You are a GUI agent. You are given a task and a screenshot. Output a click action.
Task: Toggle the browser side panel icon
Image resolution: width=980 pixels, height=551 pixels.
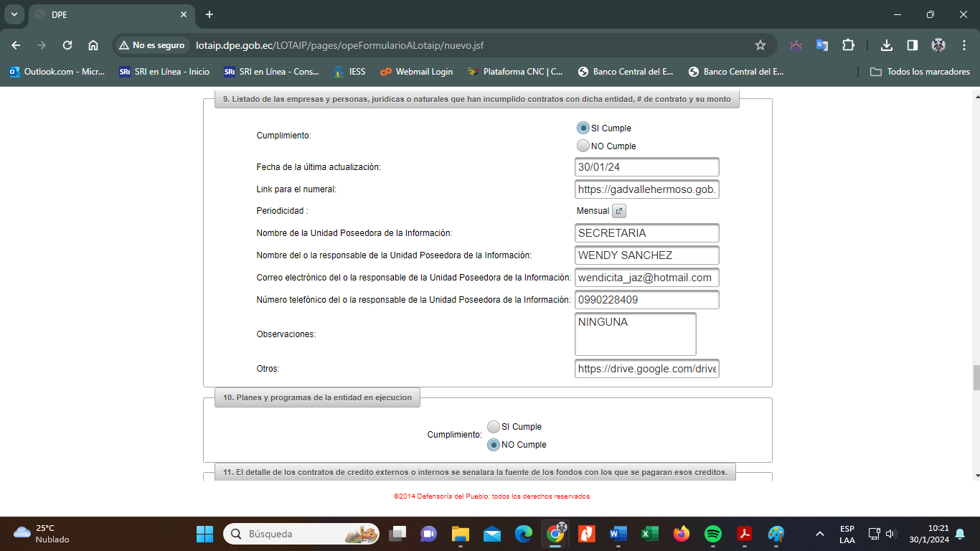tap(913, 45)
